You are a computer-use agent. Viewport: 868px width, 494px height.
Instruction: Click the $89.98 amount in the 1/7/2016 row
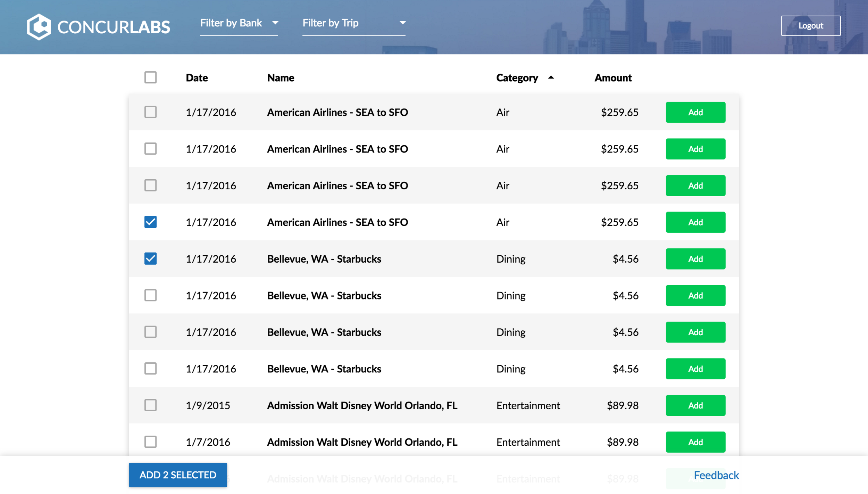tap(623, 442)
